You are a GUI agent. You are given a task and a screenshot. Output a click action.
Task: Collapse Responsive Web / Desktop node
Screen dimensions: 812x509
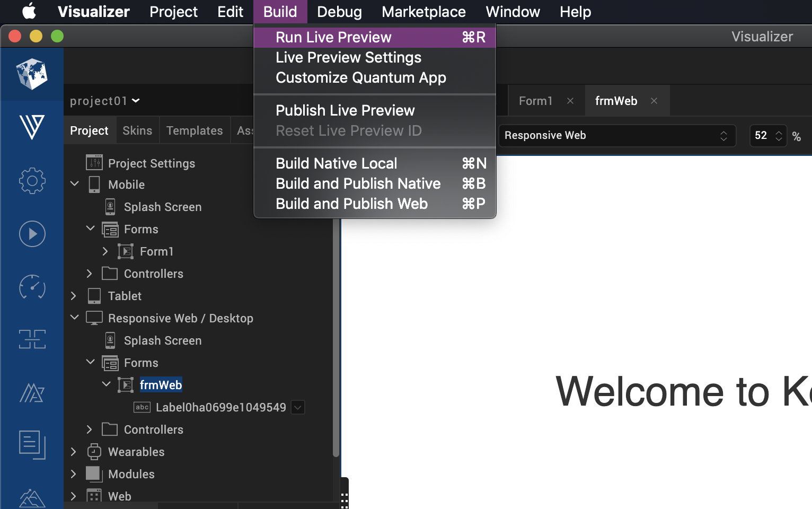[x=75, y=317]
